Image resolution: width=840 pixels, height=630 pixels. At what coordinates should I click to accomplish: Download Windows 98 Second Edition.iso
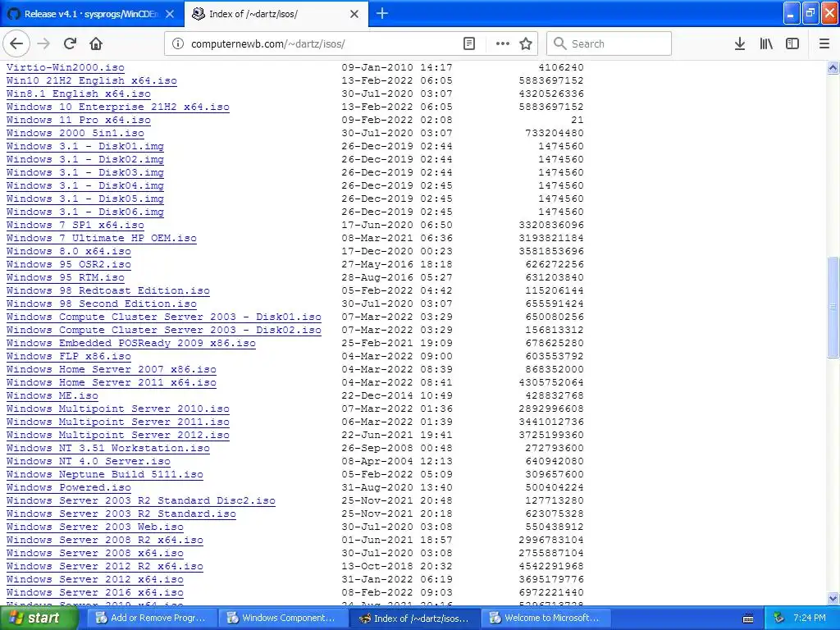101,304
